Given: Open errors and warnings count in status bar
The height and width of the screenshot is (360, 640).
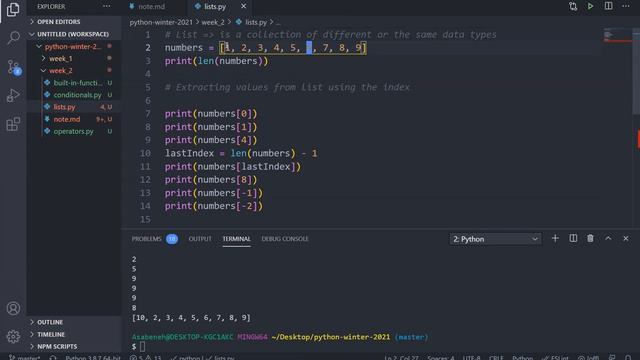Looking at the screenshot, I should coord(146,357).
